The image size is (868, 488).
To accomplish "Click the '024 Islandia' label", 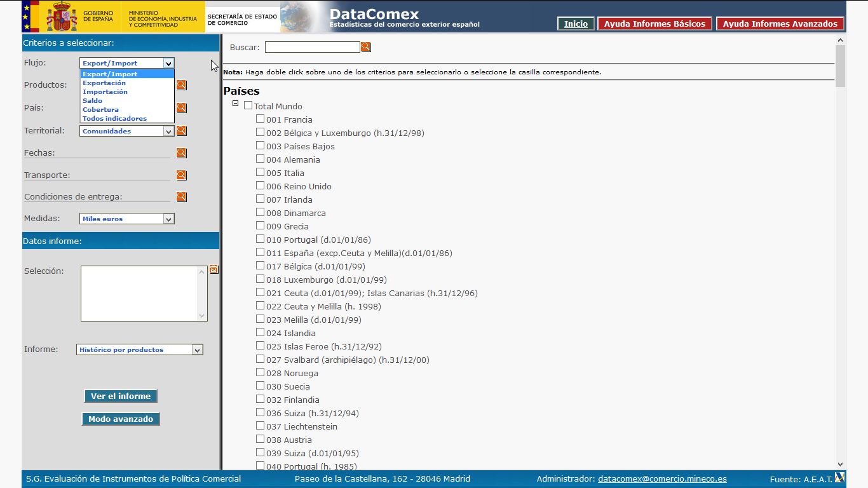I will point(291,333).
